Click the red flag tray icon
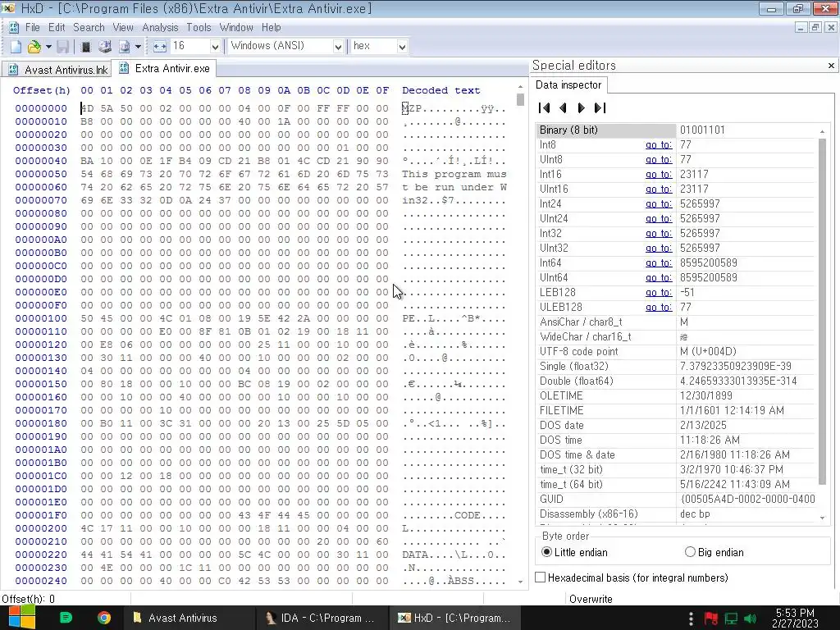The height and width of the screenshot is (630, 840). (x=711, y=619)
